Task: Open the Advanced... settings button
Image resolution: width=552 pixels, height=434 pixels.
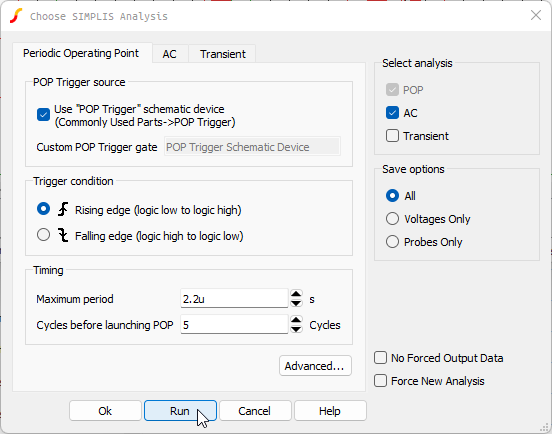Action: coord(315,366)
